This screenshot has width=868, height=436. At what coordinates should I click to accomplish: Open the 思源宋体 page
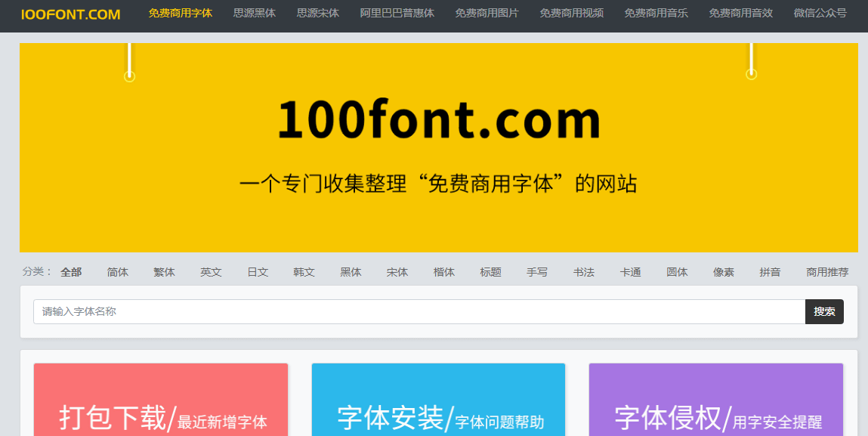coord(317,13)
